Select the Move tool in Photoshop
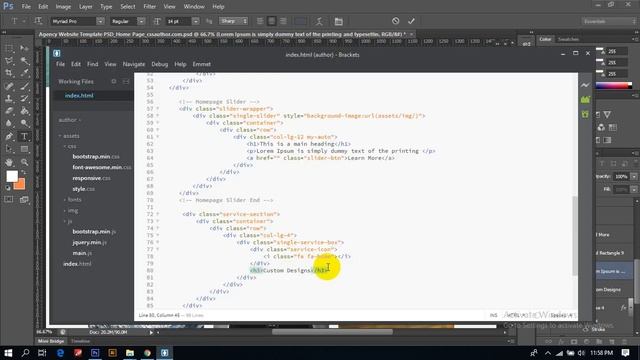Image resolution: width=640 pixels, height=360 pixels. 24,49
